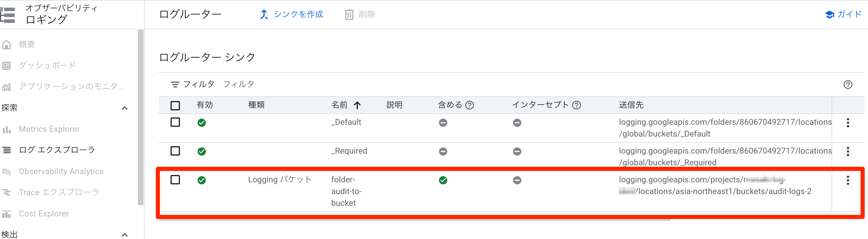Open アプリケーションのモニタ… in the sidebar

coord(71,87)
